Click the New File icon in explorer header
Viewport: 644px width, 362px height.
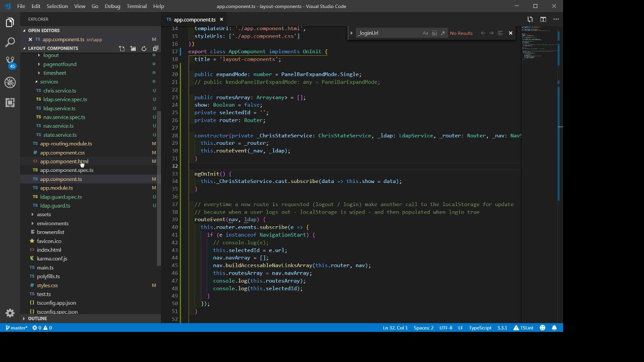click(122, 49)
